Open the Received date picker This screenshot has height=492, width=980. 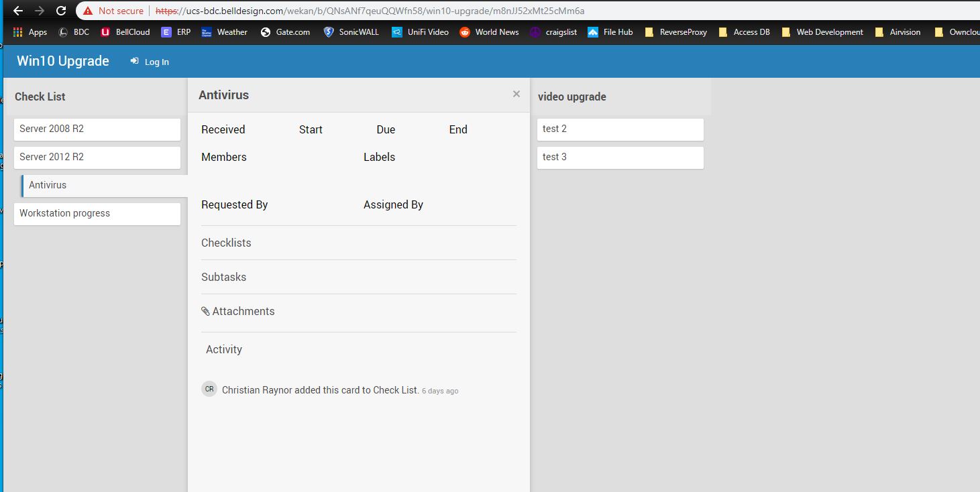(223, 129)
